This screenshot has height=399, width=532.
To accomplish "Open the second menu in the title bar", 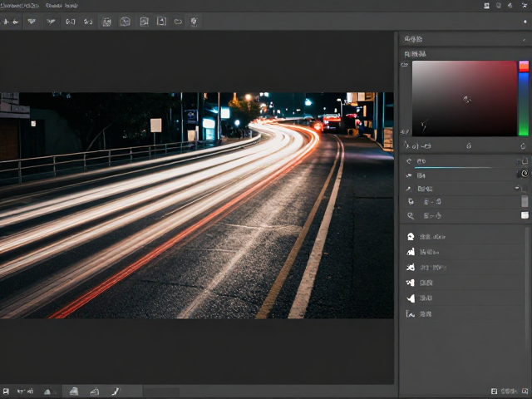I will click(62, 6).
